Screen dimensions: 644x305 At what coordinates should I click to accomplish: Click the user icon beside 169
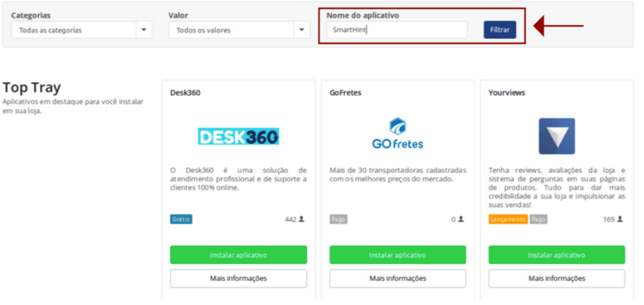pos(620,219)
